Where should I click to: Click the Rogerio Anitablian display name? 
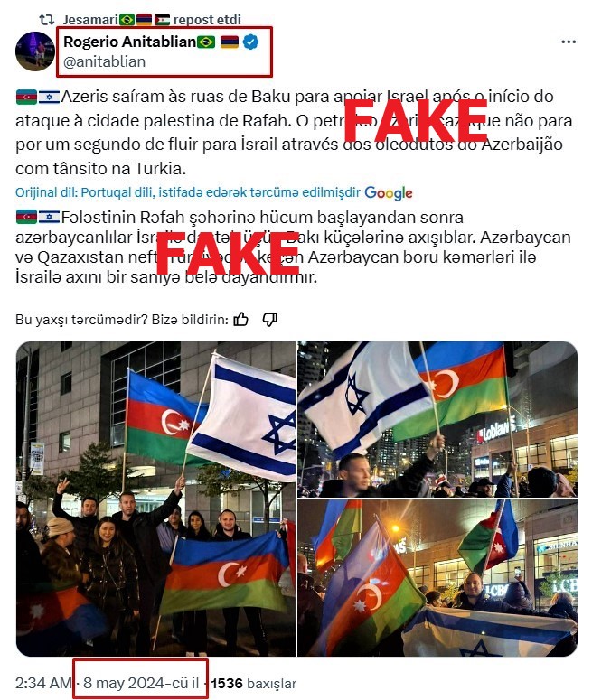[x=129, y=42]
